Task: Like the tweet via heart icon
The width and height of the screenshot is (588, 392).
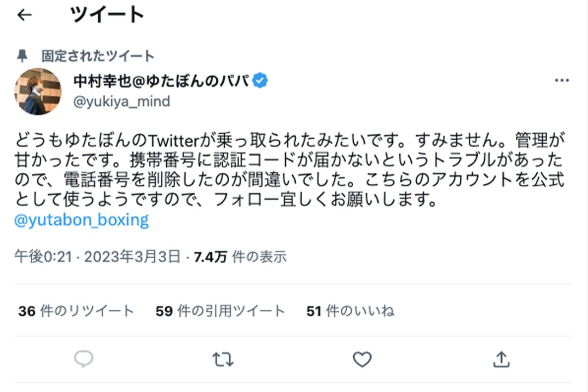Action: coord(362,360)
